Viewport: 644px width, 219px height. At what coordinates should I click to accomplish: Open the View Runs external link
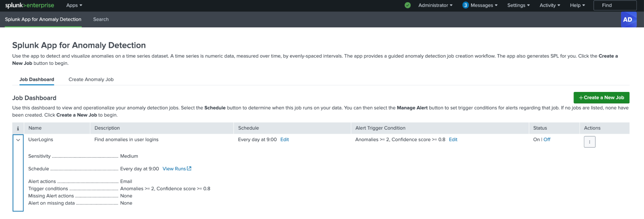pyautogui.click(x=177, y=169)
